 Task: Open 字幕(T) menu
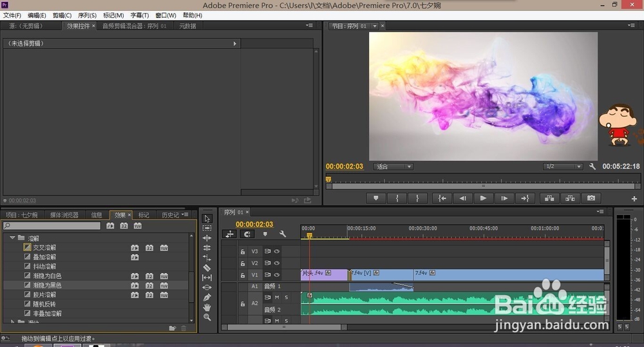[140, 15]
